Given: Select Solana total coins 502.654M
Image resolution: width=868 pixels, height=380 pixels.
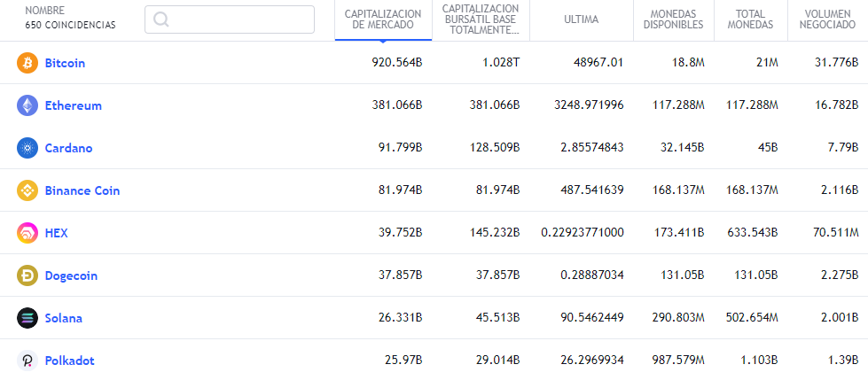Looking at the screenshot, I should pyautogui.click(x=752, y=318).
